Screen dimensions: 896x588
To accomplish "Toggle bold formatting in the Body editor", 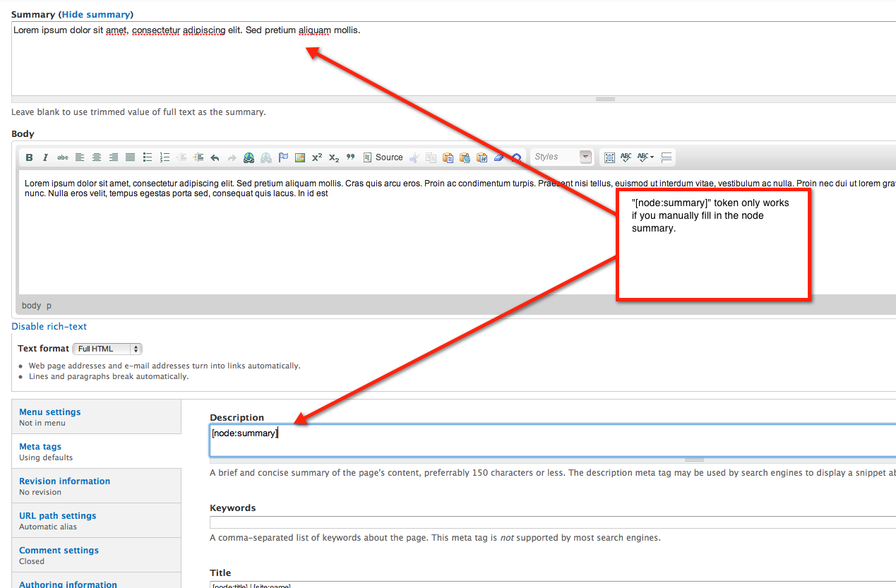I will click(29, 157).
